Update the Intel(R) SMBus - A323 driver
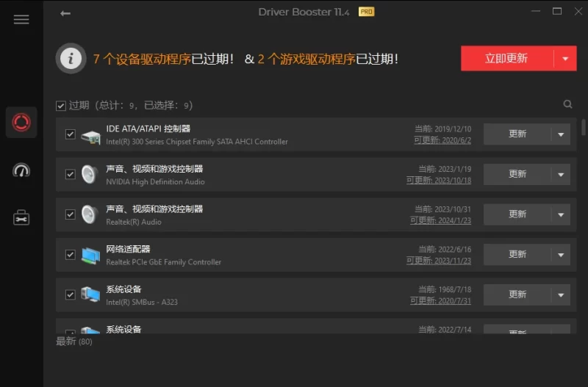 517,294
